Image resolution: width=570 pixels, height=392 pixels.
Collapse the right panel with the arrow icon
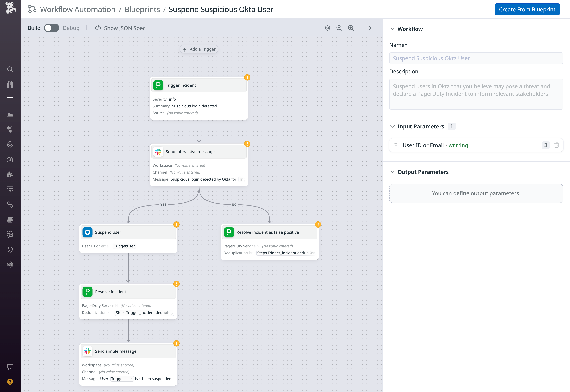pyautogui.click(x=370, y=28)
